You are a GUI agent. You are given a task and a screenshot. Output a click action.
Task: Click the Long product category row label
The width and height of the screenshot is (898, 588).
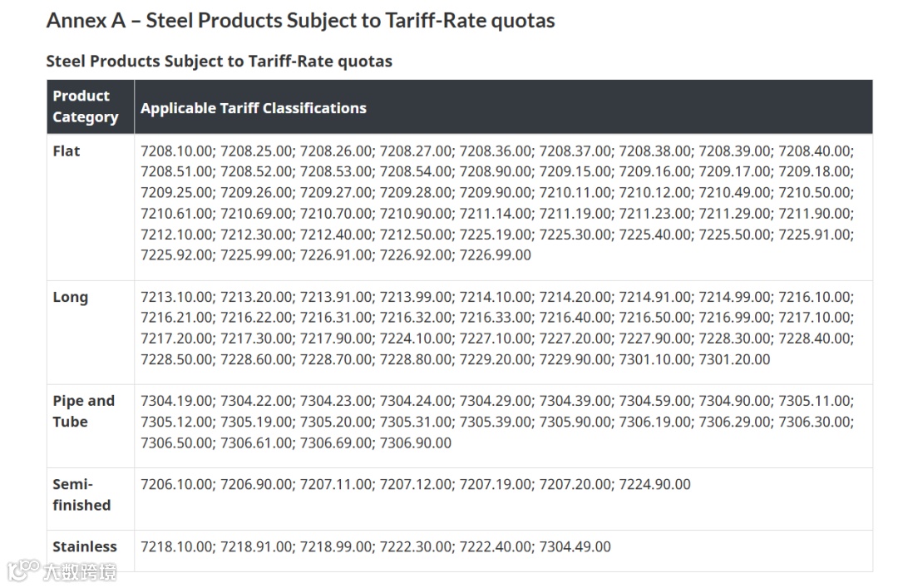70,297
